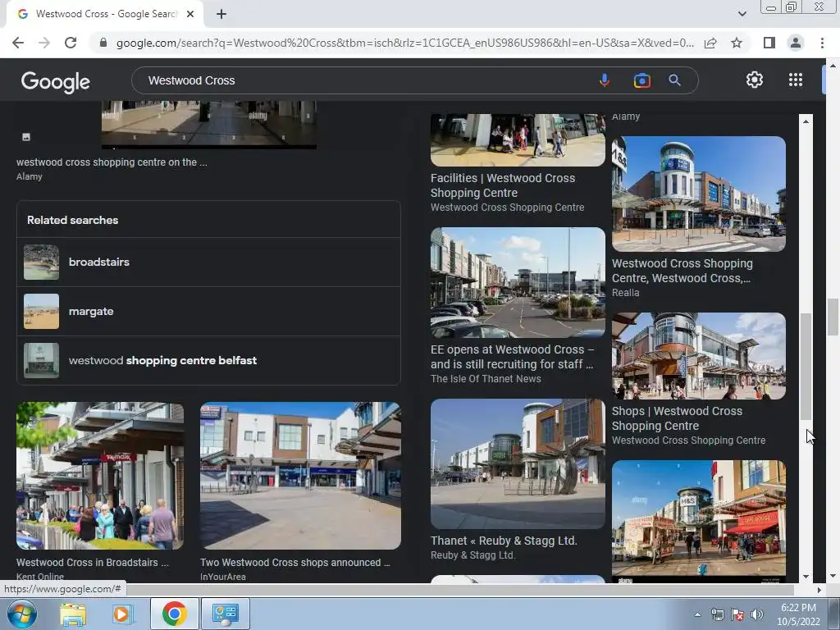840x630 pixels.
Task: Click the side panel scroll-up arrow
Action: coord(806,121)
